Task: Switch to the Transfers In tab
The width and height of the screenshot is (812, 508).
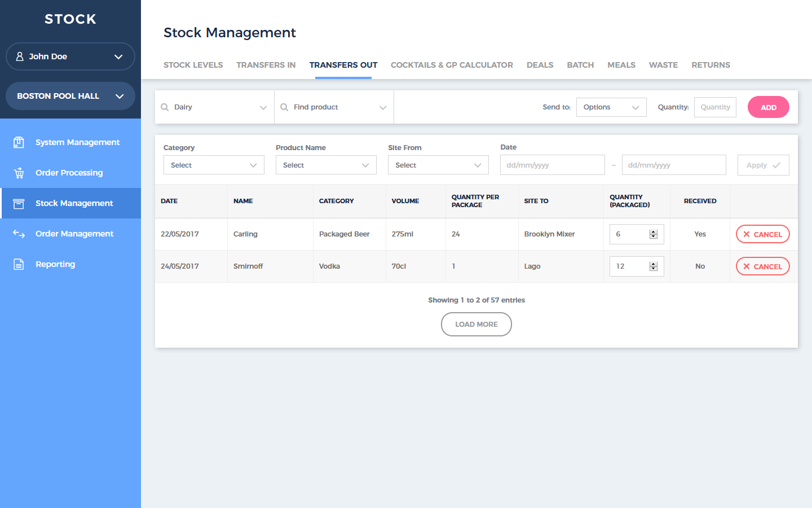Action: [266, 65]
